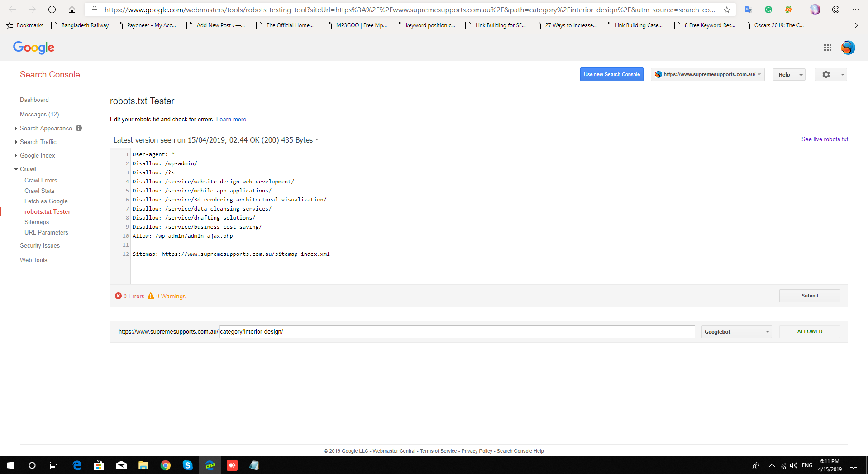Click the SEOquake extension icon
Viewport: 868px width, 474px height.
(x=788, y=9)
